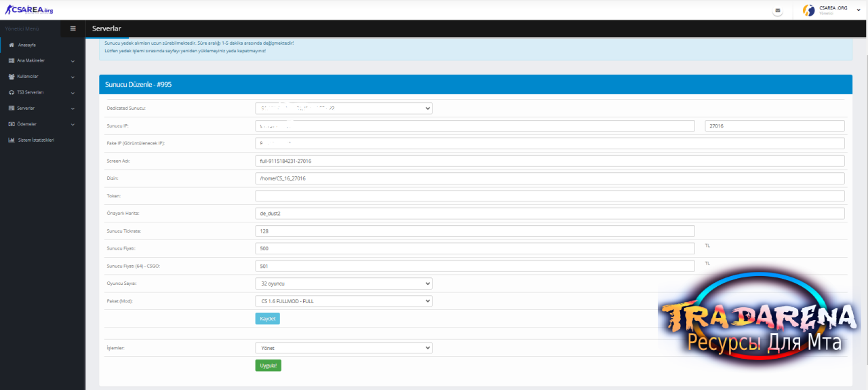868x390 pixels.
Task: Click the Dizin field with /home/CS_16_27016
Action: tap(550, 178)
